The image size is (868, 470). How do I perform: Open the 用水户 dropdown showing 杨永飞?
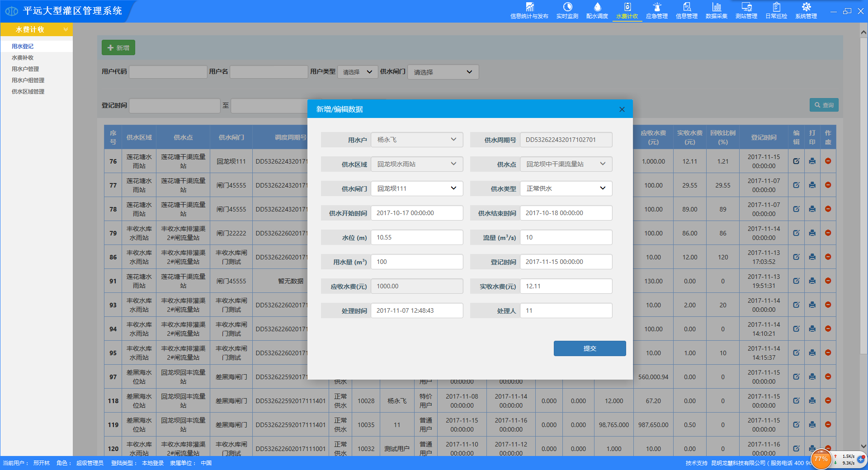click(x=417, y=140)
